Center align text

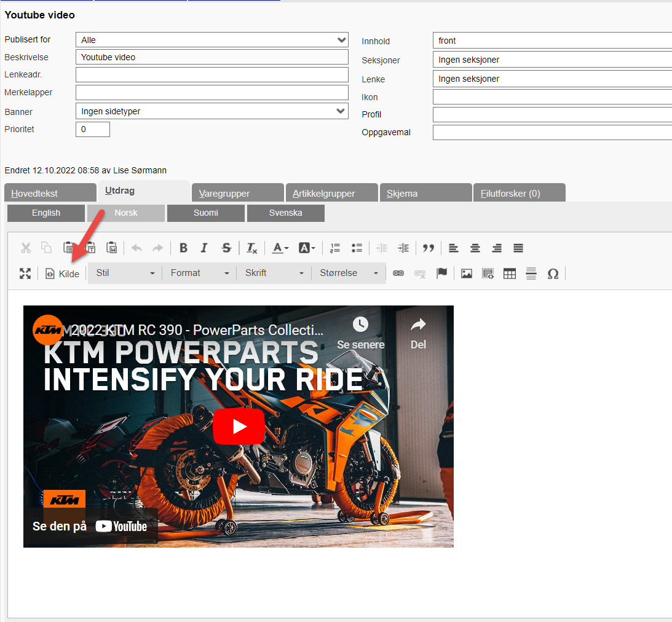(x=475, y=248)
